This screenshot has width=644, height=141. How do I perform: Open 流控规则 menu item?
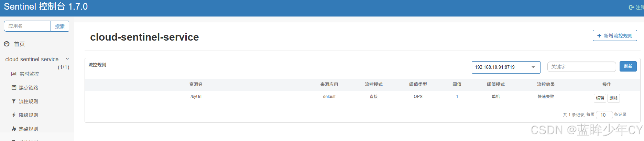point(29,101)
